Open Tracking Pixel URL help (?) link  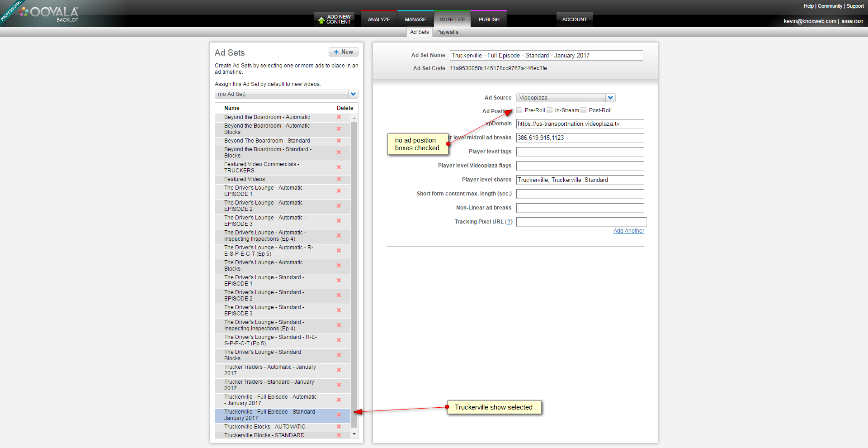pyautogui.click(x=509, y=222)
